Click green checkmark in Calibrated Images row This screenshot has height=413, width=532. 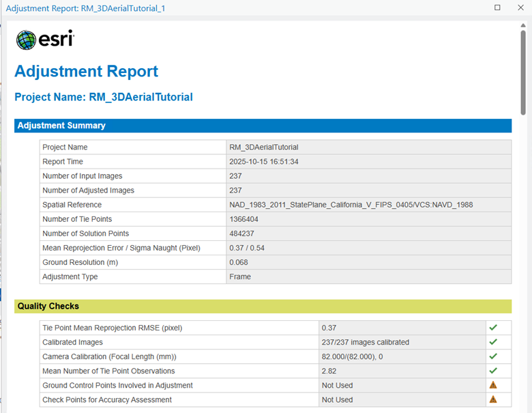(493, 342)
